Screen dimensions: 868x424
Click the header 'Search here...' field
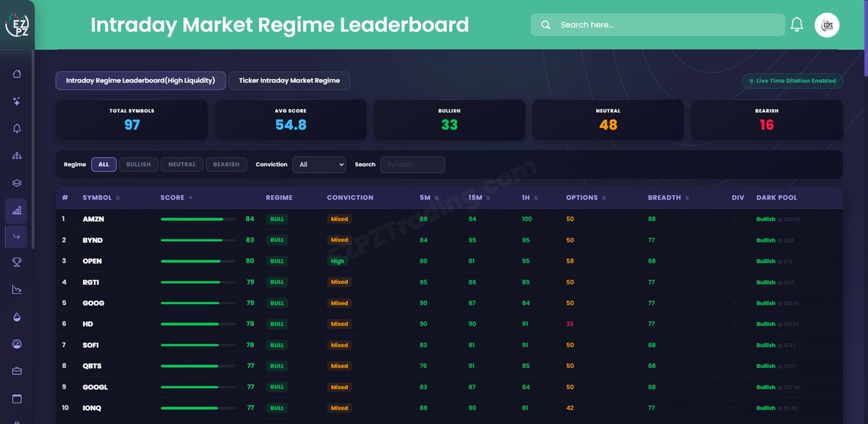658,25
